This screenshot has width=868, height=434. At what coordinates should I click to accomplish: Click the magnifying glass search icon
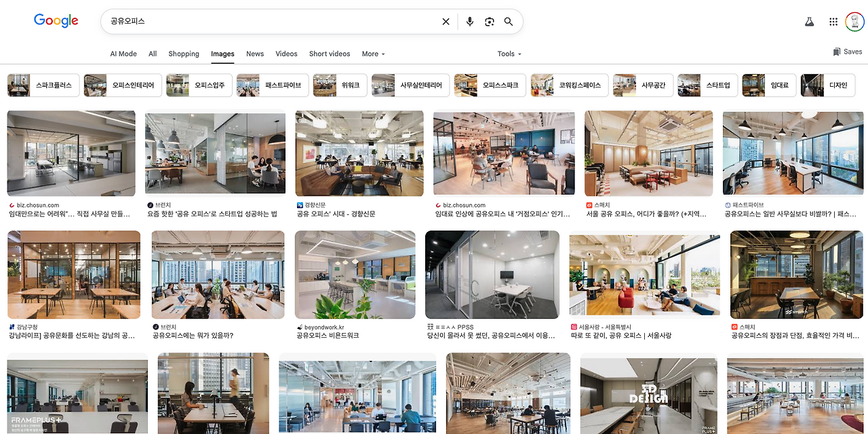click(x=509, y=22)
